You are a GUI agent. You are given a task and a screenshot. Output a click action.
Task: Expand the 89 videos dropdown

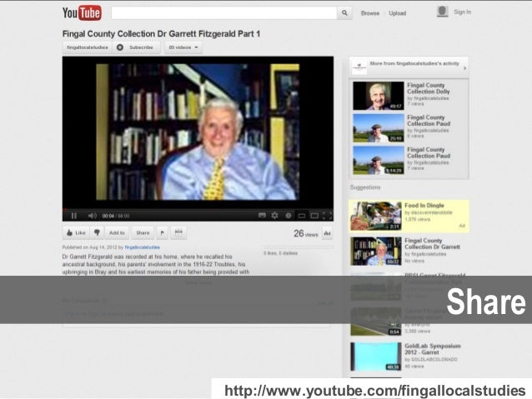coord(183,47)
